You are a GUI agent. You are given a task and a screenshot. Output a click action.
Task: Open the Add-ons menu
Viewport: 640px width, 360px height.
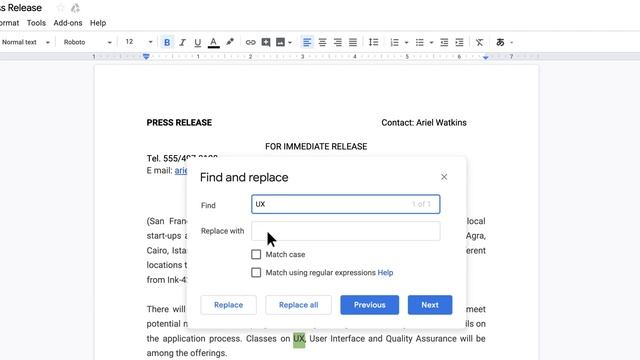coord(68,23)
